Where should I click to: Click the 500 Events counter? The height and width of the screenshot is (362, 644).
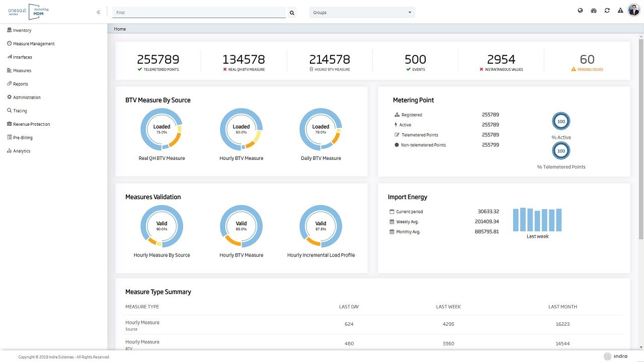(416, 62)
